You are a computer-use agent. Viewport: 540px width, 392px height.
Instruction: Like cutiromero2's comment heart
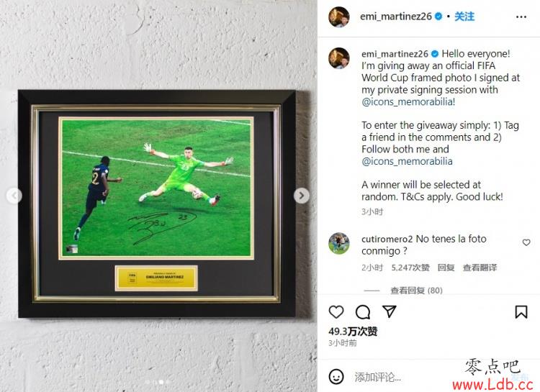tap(526, 242)
